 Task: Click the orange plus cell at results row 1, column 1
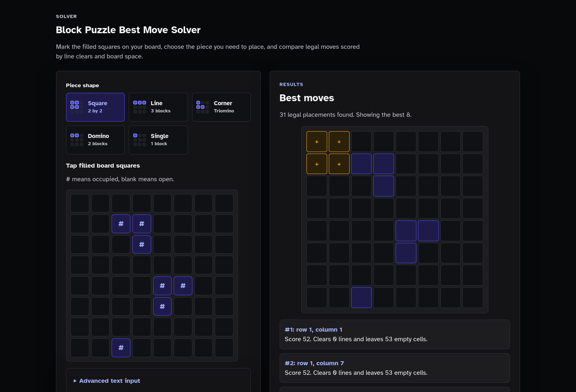pos(317,142)
